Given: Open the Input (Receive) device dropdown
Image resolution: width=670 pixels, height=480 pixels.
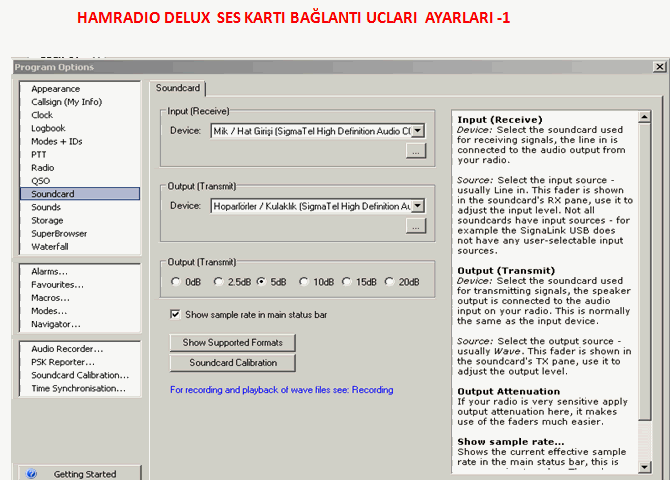Looking at the screenshot, I should pyautogui.click(x=418, y=131).
